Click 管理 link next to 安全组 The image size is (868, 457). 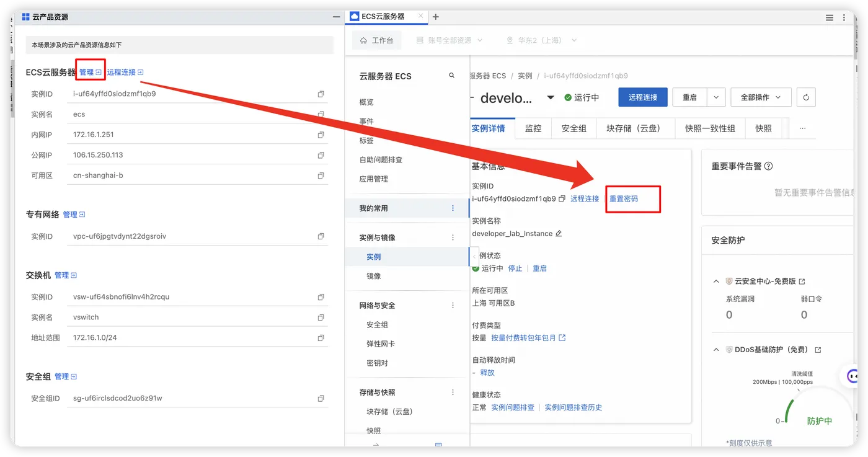[66, 376]
